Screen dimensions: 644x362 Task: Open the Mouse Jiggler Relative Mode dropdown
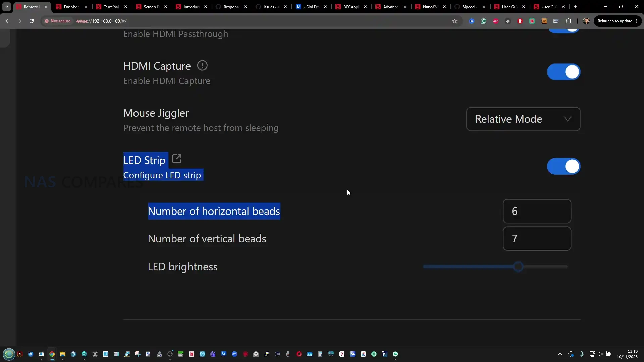[x=523, y=119]
